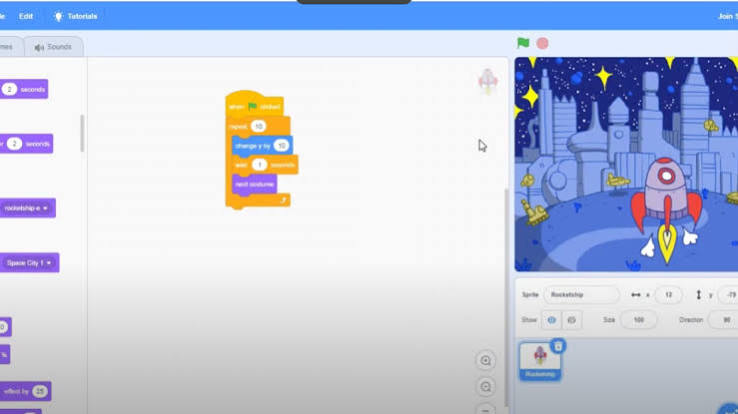Edit the sprite name field 'Rocketship'
The image size is (738, 414).
[582, 295]
